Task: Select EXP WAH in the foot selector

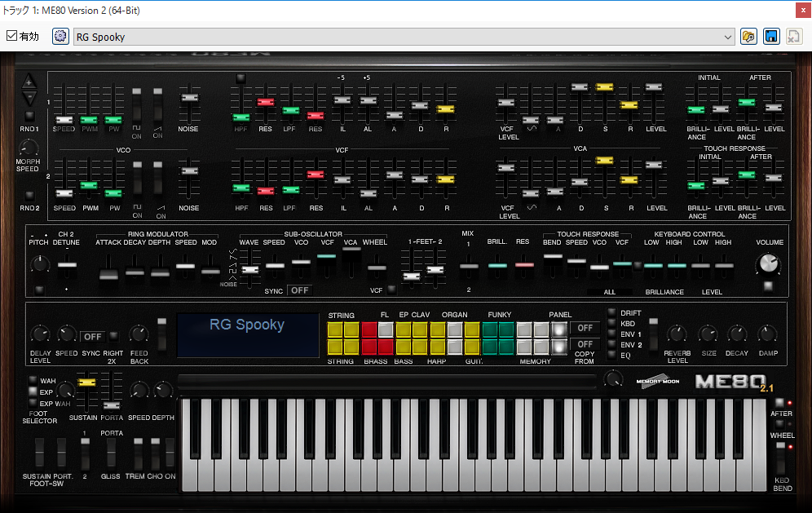Action: [33, 403]
